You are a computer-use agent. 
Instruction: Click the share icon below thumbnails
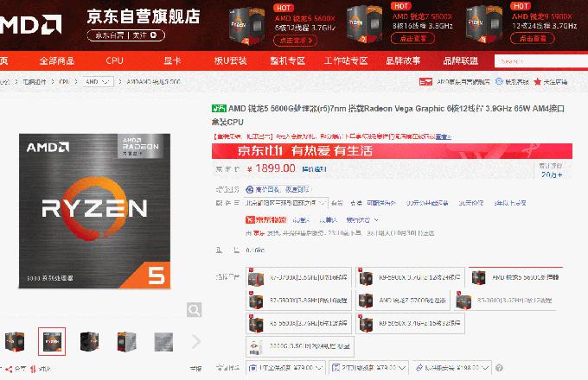tap(9, 369)
